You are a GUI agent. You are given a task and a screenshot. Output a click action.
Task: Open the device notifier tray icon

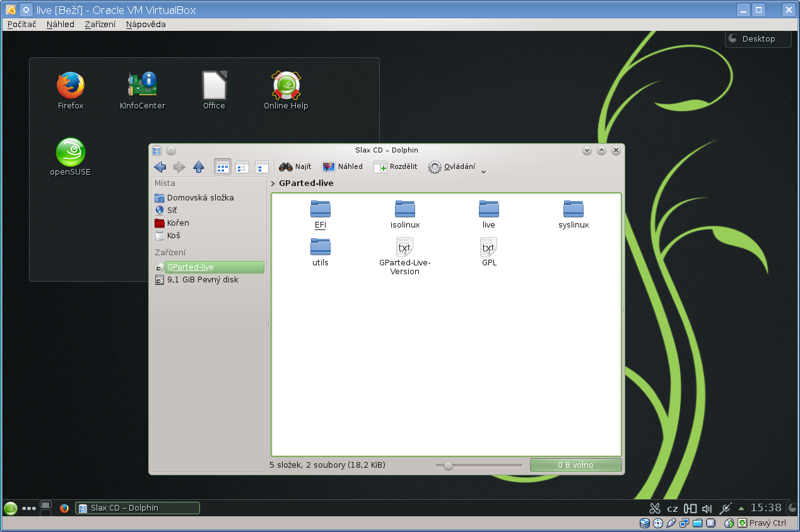690,508
